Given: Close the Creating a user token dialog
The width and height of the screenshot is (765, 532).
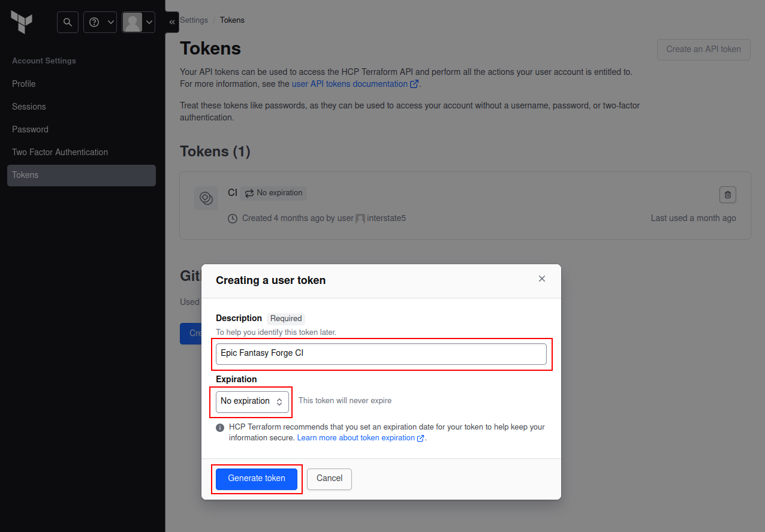Looking at the screenshot, I should (542, 279).
